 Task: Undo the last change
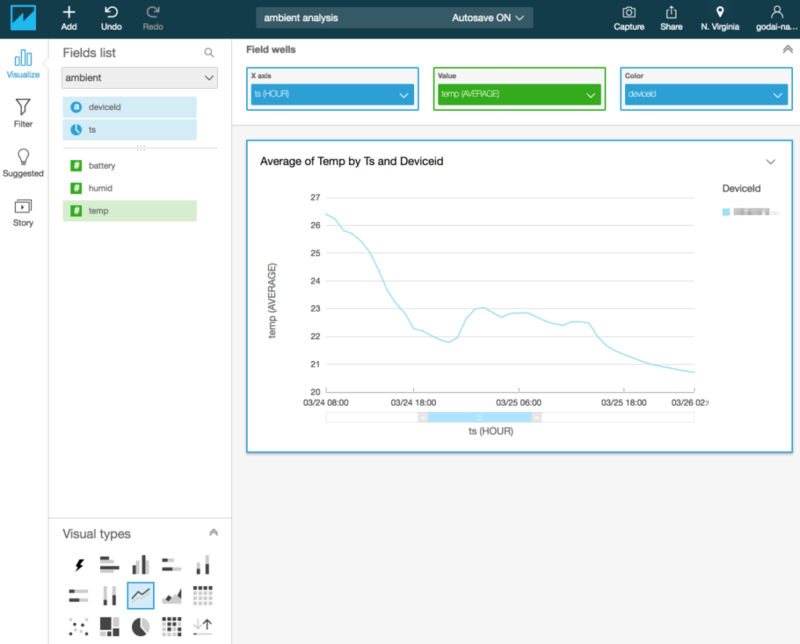(111, 18)
